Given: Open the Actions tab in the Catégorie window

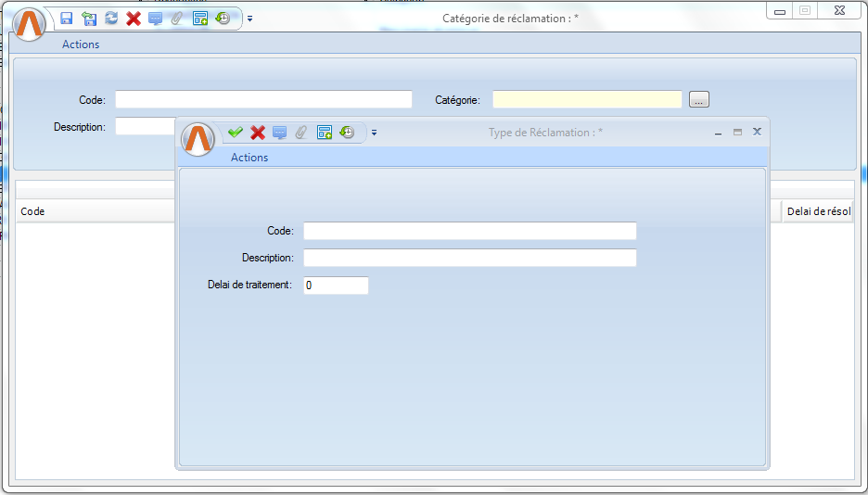Looking at the screenshot, I should pyautogui.click(x=81, y=44).
